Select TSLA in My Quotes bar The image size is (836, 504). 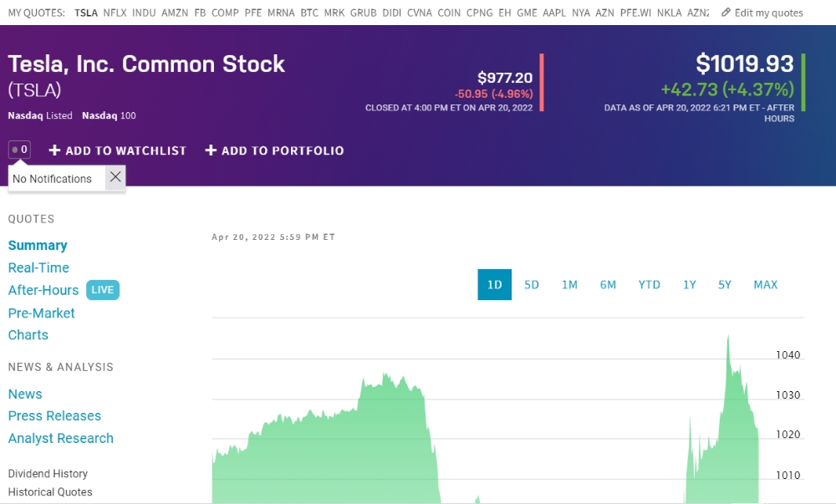(86, 13)
